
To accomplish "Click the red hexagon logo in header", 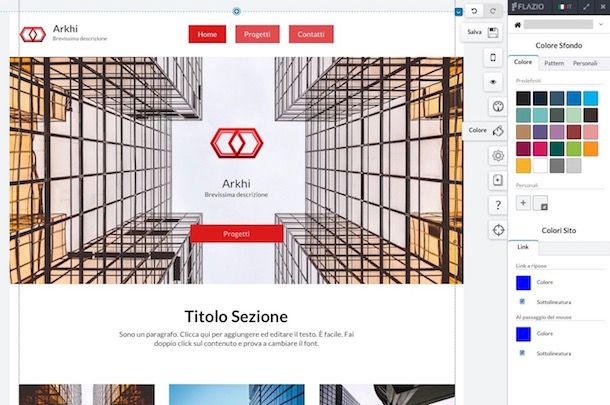I will 33,34.
